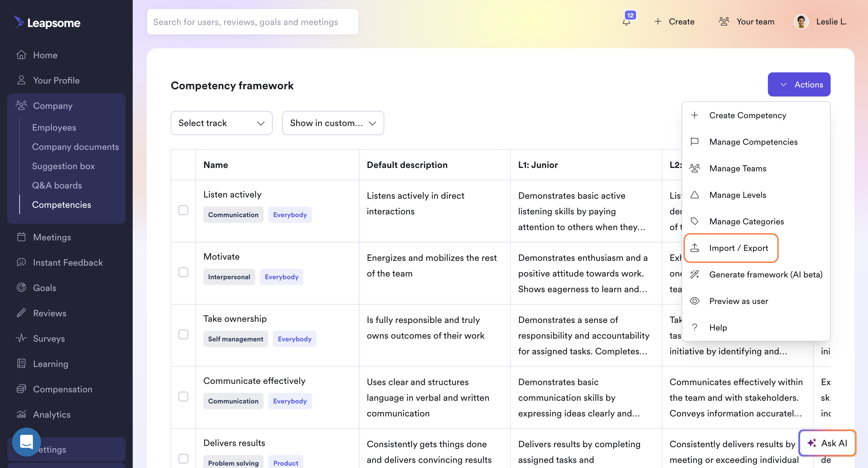
Task: Choose Manage Teams menu item
Action: click(756, 168)
